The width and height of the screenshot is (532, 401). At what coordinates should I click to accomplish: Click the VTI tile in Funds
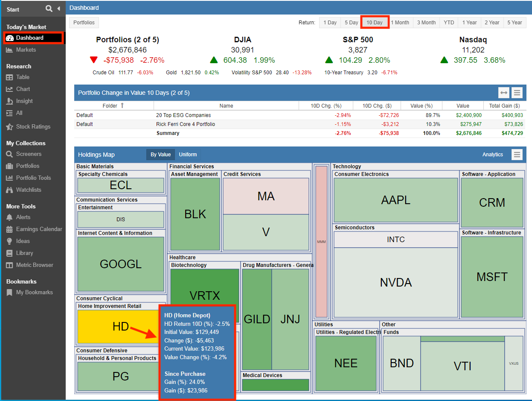tap(462, 366)
